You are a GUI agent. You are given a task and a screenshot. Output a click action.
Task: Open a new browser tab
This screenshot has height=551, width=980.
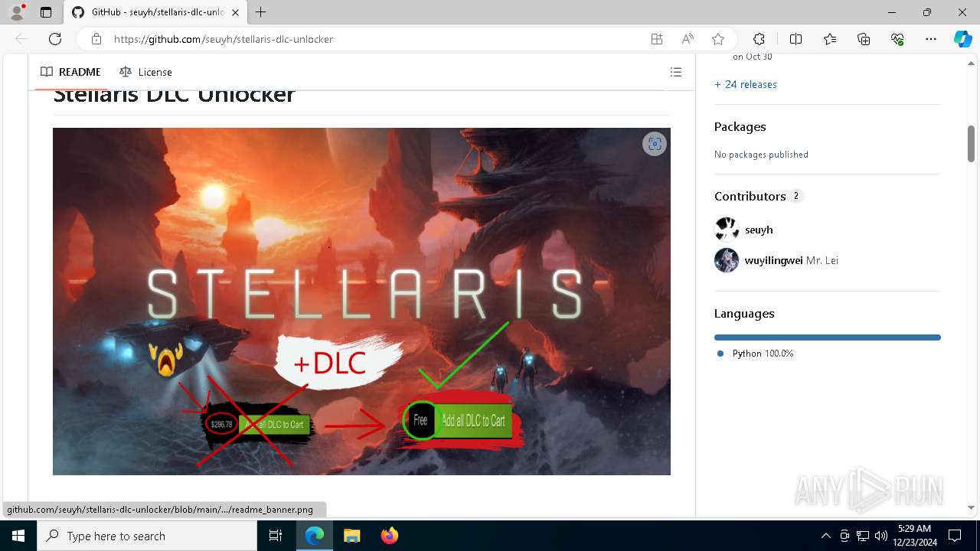[x=261, y=12]
